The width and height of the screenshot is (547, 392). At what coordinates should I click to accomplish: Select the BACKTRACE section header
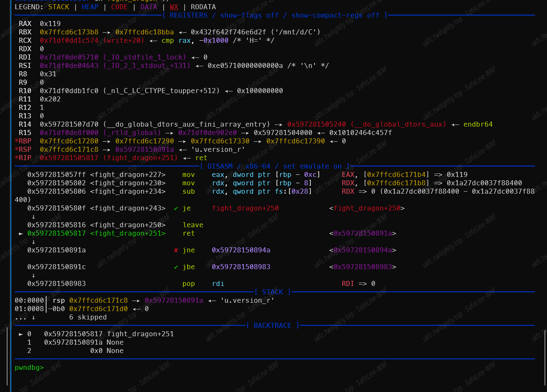pyautogui.click(x=272, y=326)
